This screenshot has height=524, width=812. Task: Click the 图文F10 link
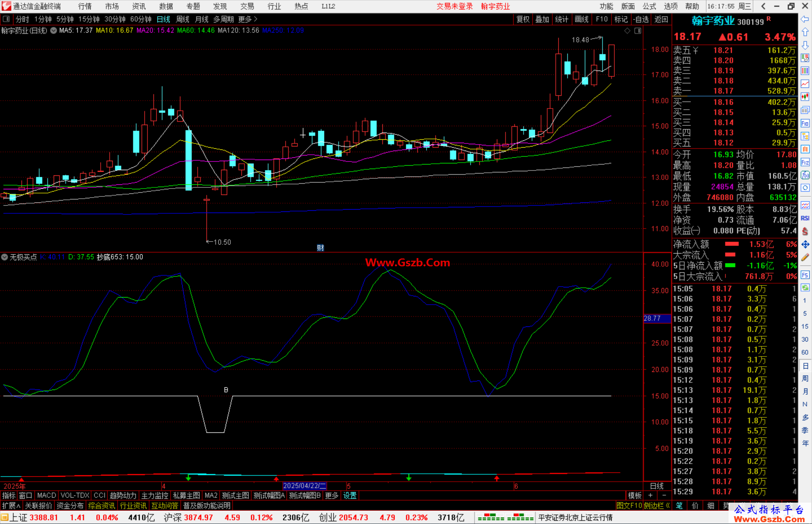(x=629, y=506)
